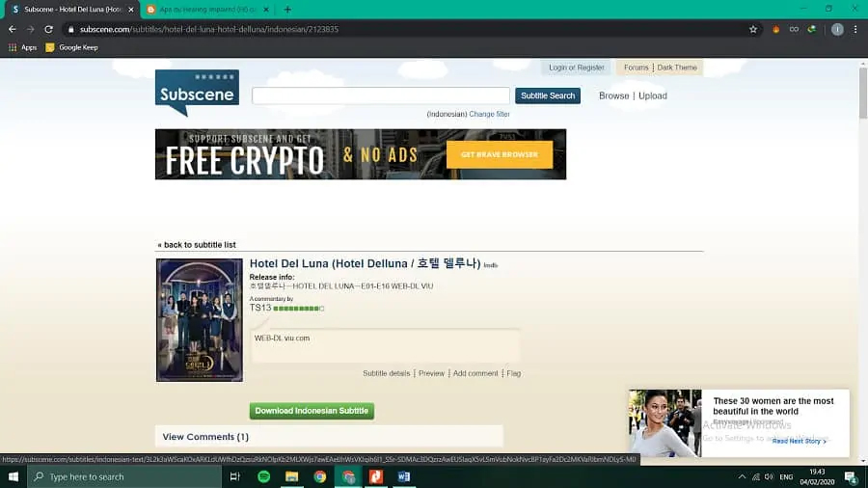Open Subtitle details

pos(387,373)
